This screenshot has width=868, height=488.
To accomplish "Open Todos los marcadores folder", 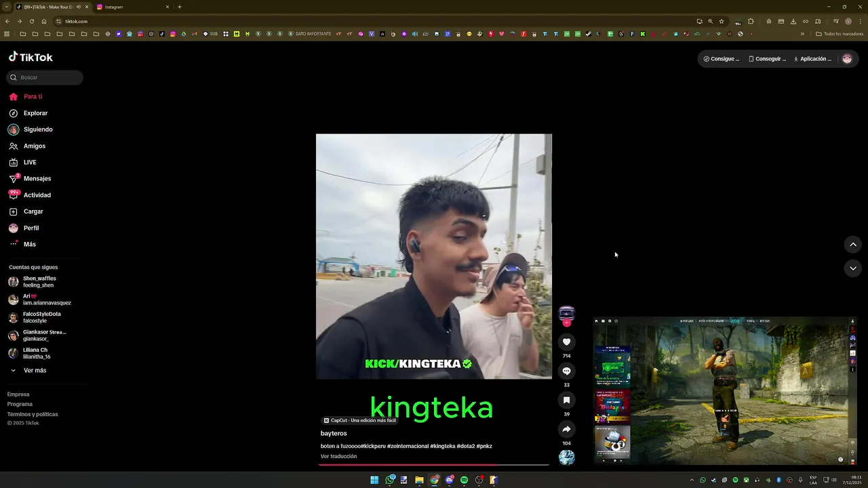I will point(840,34).
